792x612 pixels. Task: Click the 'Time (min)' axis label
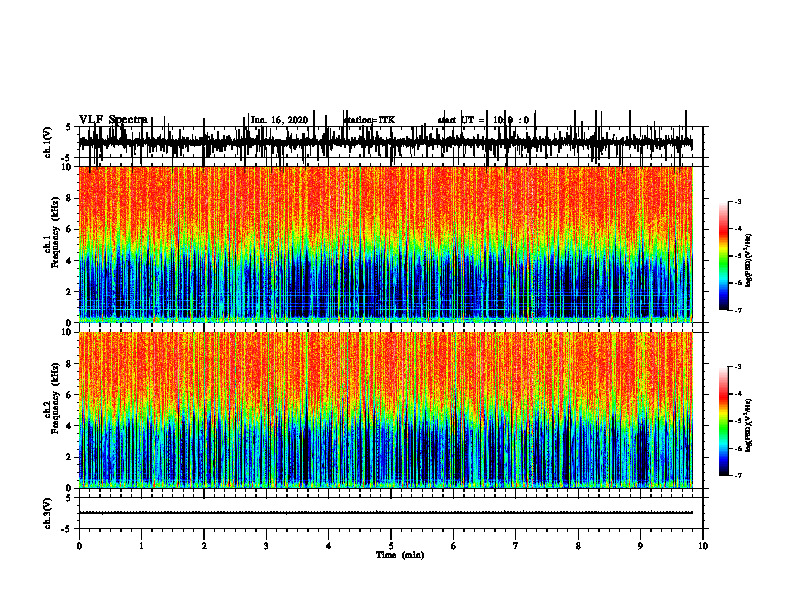point(400,555)
